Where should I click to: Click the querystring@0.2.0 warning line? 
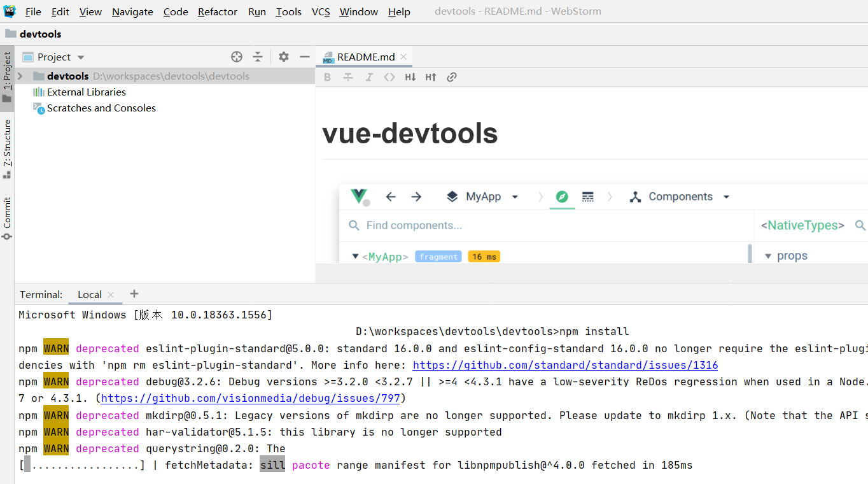tap(152, 449)
